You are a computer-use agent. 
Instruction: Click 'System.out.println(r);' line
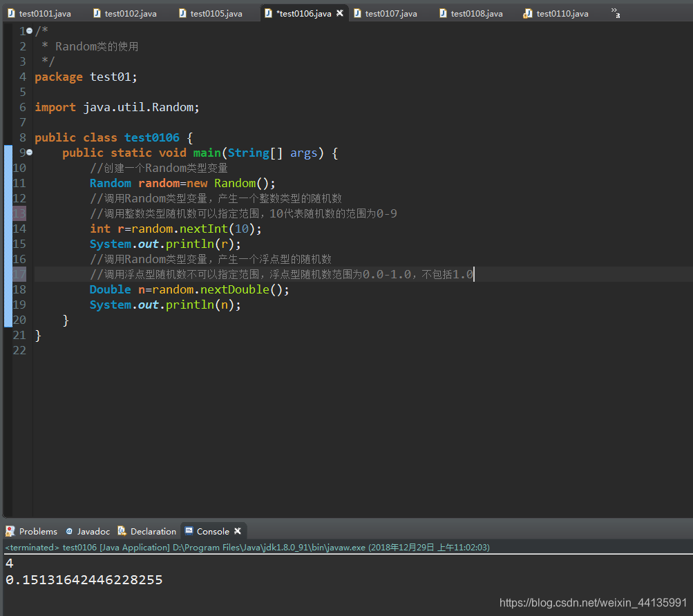(165, 244)
